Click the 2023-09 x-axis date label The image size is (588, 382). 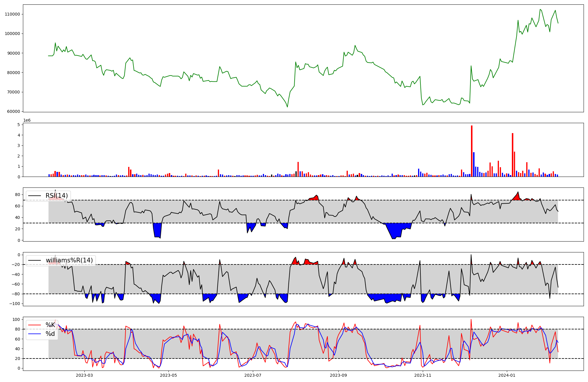coord(338,375)
